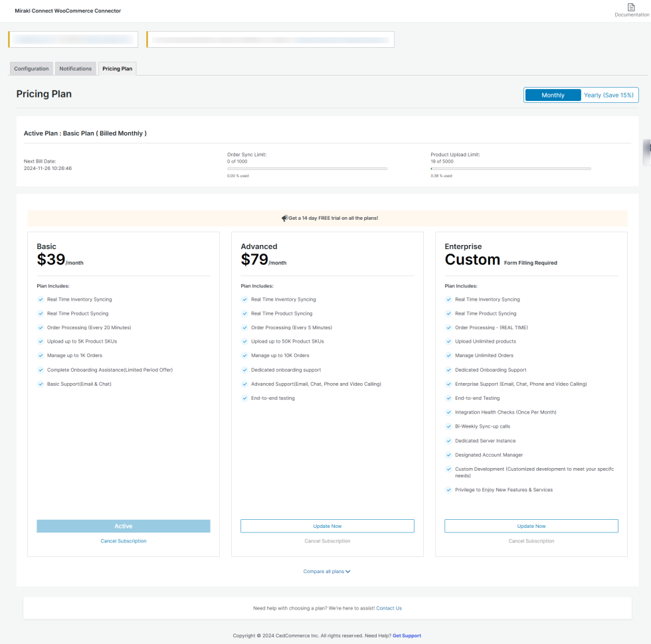Click Mirakl Connect WooCommerce Connector title
The image size is (651, 644).
click(68, 11)
